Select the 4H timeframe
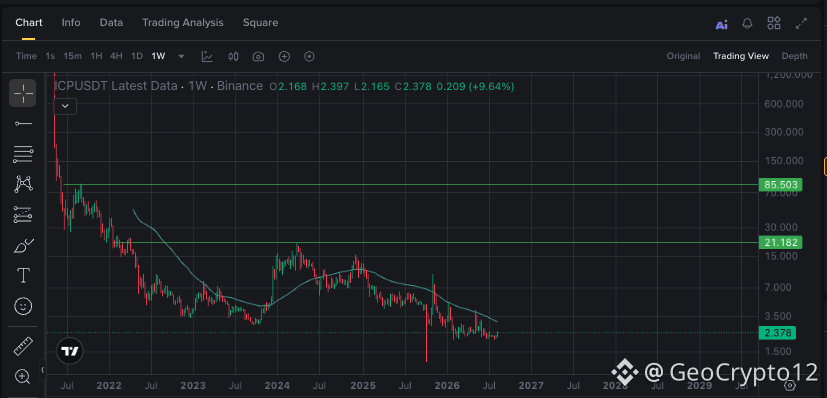827x398 pixels. click(x=117, y=56)
